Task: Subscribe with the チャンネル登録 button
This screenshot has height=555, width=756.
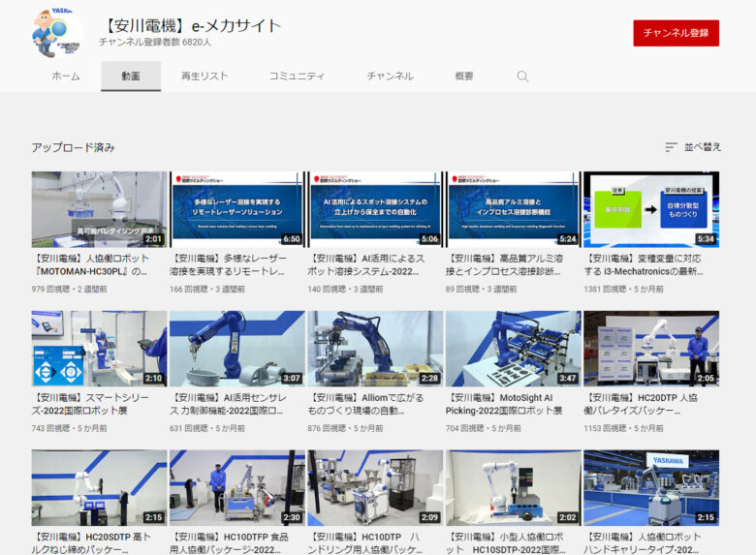Action: click(x=676, y=33)
